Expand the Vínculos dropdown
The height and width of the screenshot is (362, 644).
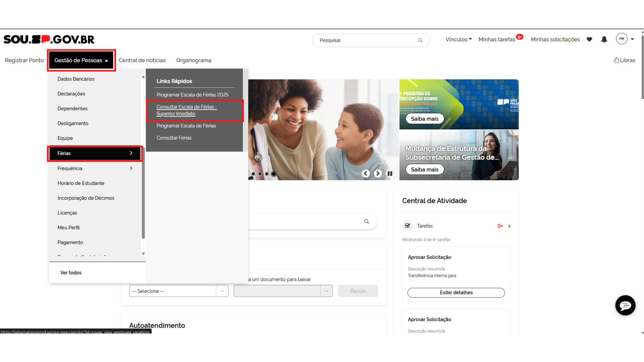[x=459, y=40]
